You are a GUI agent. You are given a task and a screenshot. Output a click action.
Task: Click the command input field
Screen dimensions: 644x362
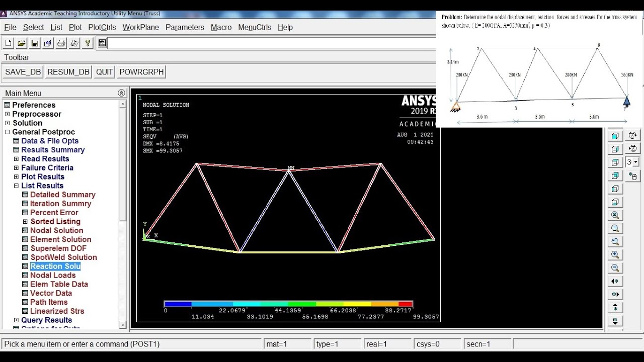272,43
